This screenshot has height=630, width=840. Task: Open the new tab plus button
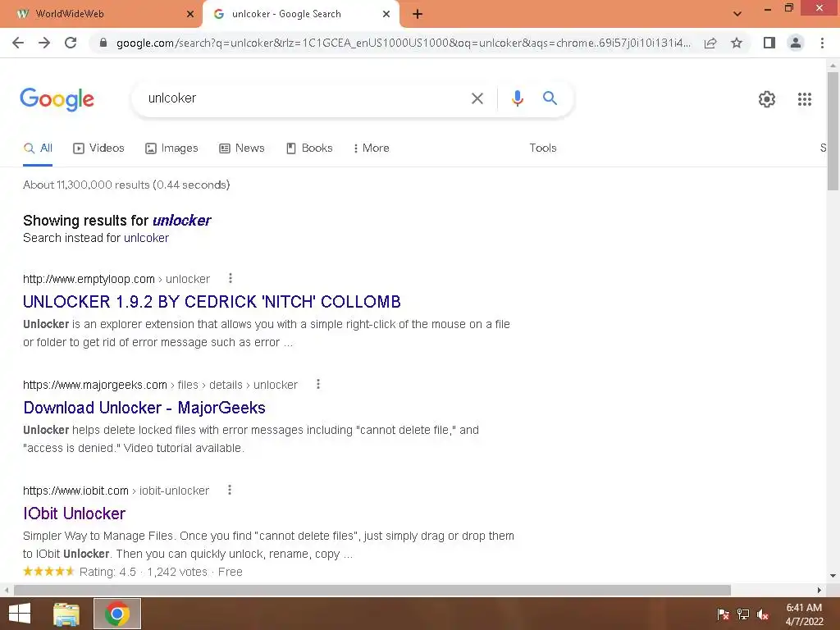tap(418, 15)
